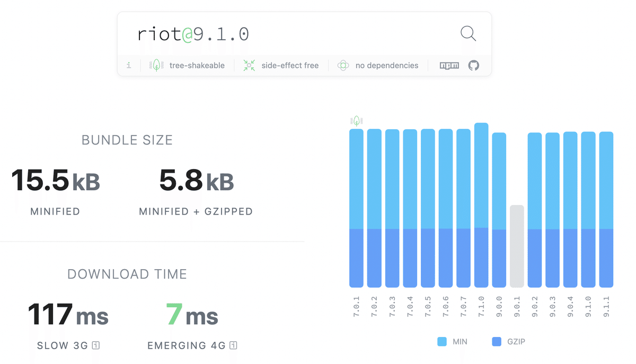Select the 9.0.2 version bar
The height and width of the screenshot is (364, 636).
coord(535,210)
